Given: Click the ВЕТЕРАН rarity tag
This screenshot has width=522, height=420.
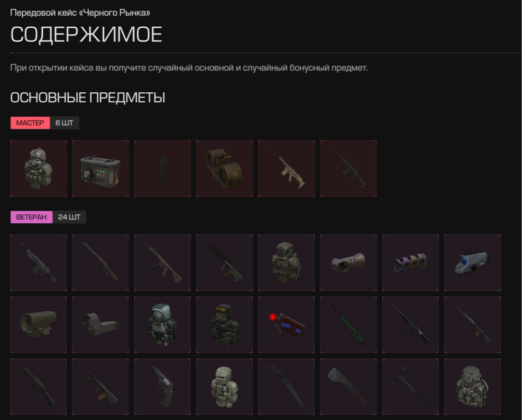Looking at the screenshot, I should 31,217.
